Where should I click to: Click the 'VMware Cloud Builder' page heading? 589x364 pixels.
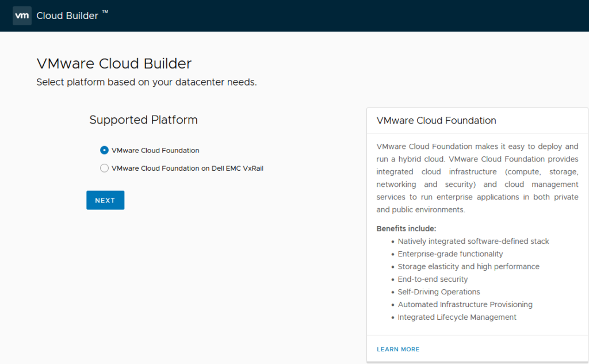114,63
